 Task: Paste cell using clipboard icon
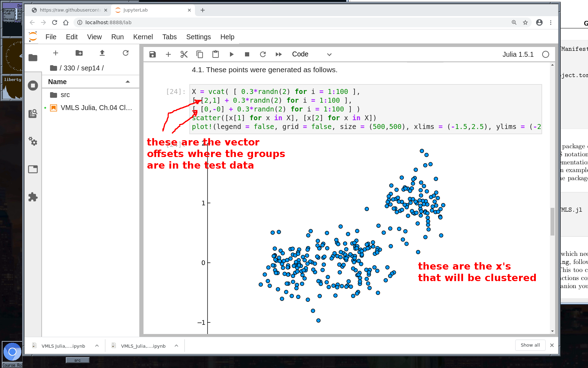pyautogui.click(x=216, y=54)
